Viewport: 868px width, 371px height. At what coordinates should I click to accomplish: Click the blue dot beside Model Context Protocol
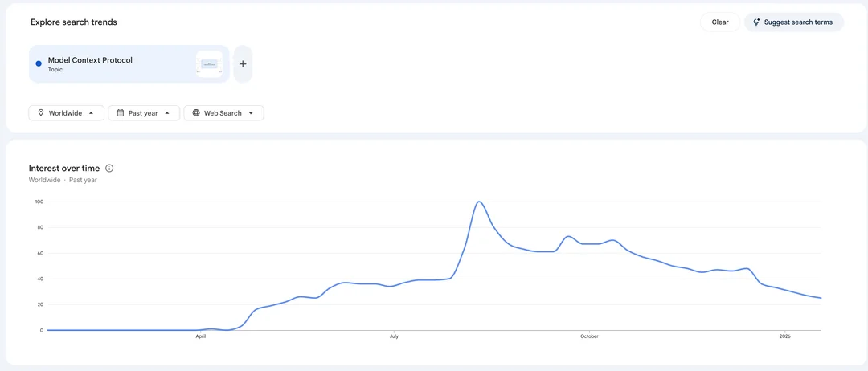point(39,63)
